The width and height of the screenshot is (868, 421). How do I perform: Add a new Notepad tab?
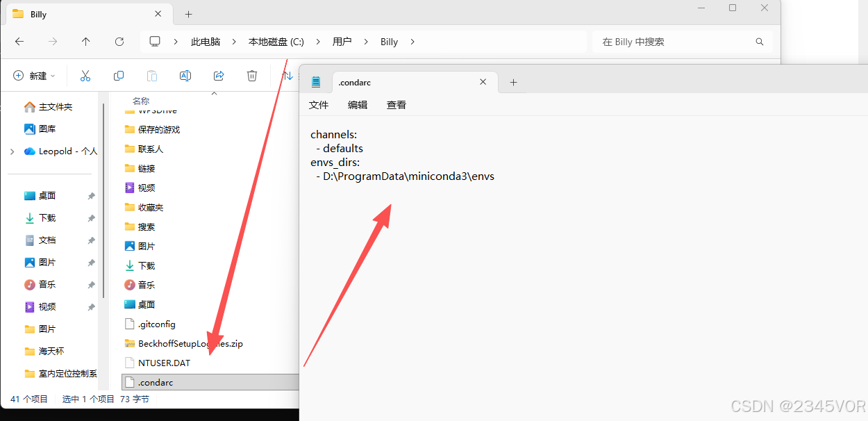(513, 82)
